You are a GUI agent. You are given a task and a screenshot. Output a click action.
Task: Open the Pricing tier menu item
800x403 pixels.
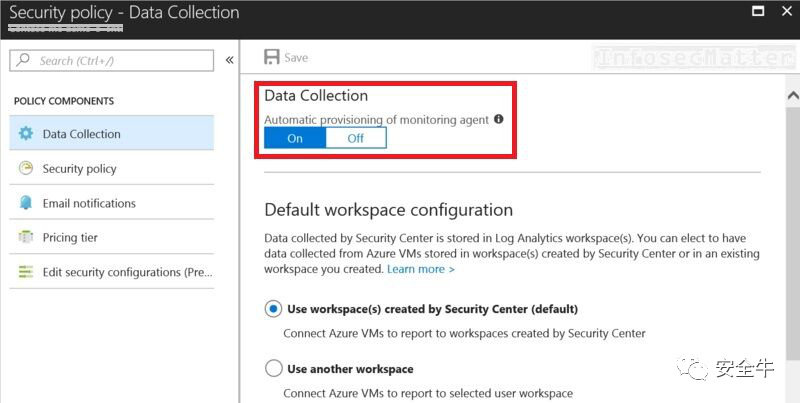112,237
